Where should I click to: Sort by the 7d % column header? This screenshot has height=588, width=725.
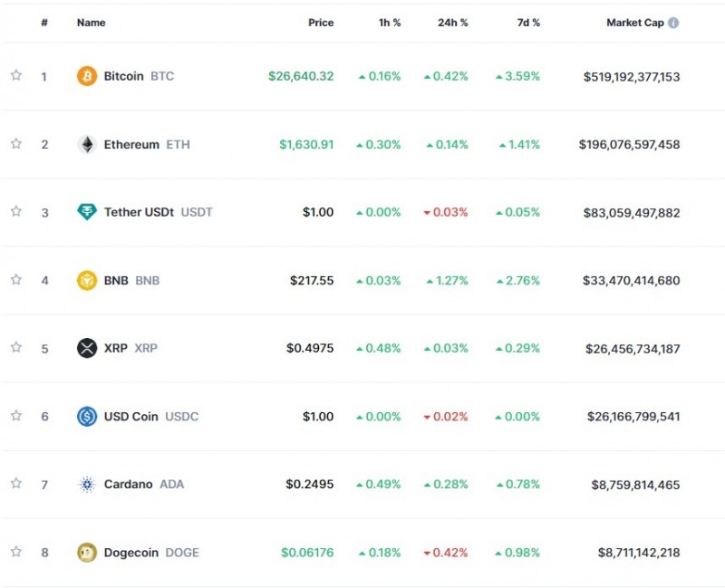527,23
